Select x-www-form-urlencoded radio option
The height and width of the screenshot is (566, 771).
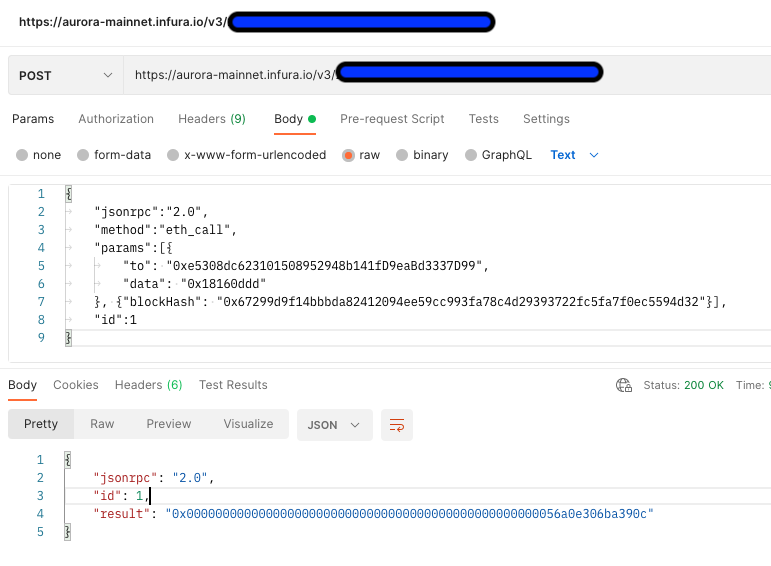(173, 155)
